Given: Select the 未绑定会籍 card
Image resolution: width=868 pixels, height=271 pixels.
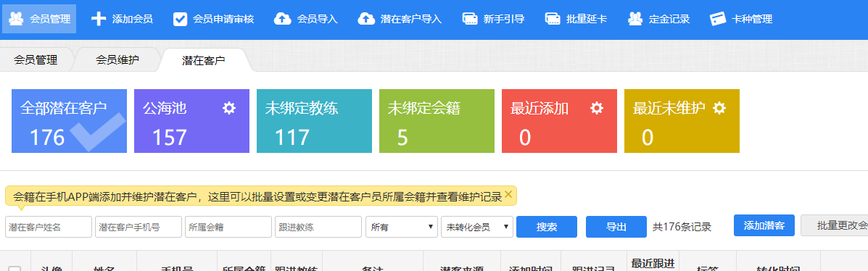Looking at the screenshot, I should click(x=437, y=121).
